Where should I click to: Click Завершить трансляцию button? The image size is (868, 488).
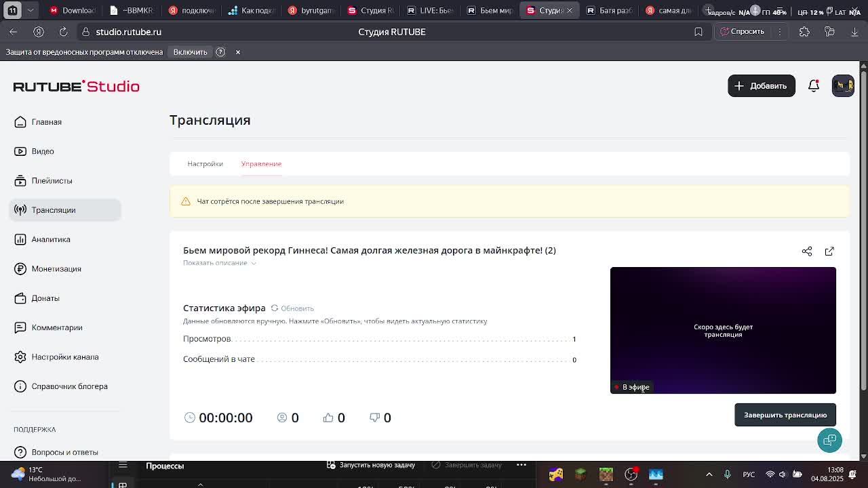(785, 415)
